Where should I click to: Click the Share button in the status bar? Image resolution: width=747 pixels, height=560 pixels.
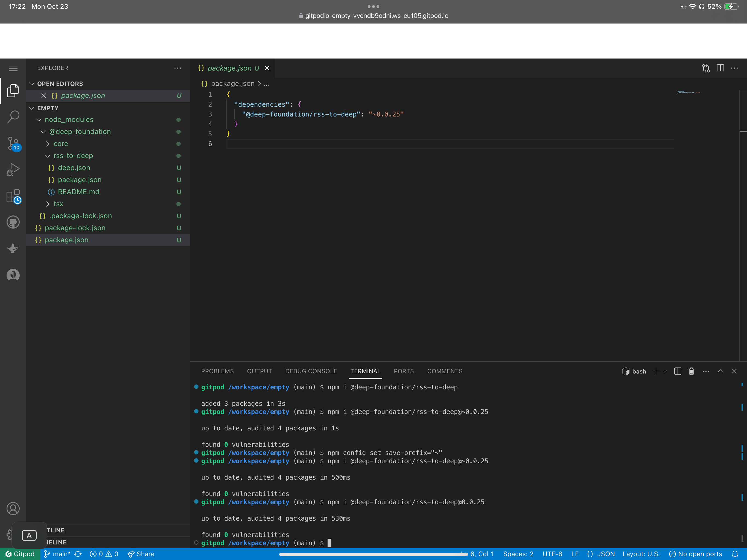[141, 554]
